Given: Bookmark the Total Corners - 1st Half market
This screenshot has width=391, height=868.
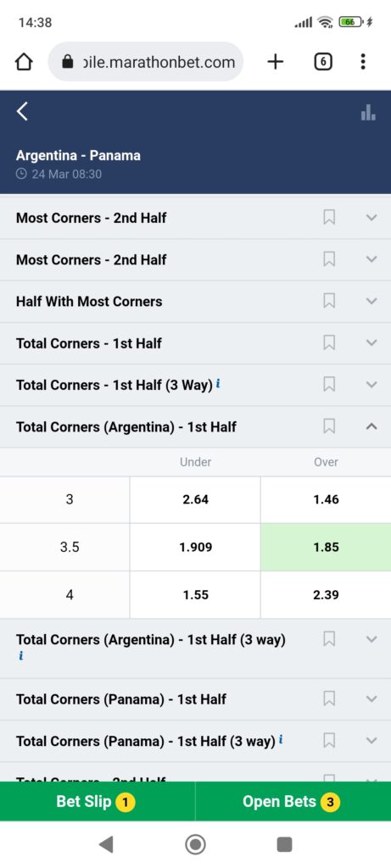Looking at the screenshot, I should coord(329,342).
